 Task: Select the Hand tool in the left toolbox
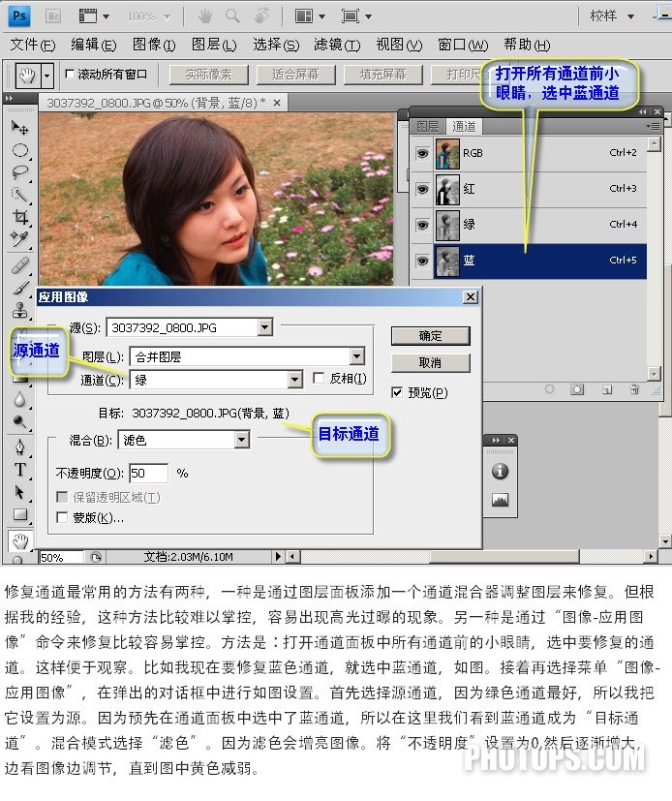(x=20, y=541)
